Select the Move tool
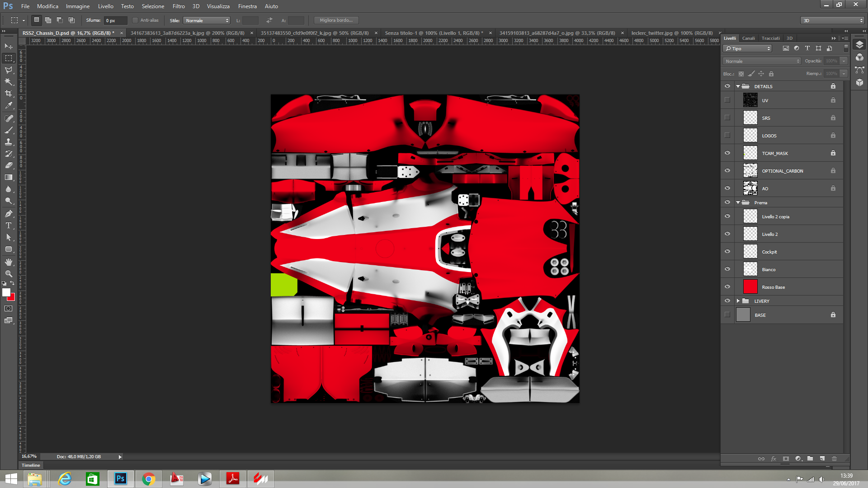 [x=9, y=47]
